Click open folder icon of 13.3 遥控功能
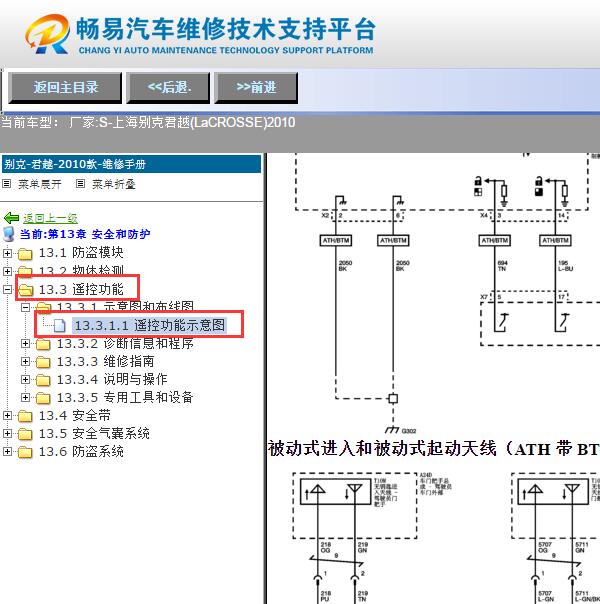Viewport: 600px width, 604px height. pos(25,290)
